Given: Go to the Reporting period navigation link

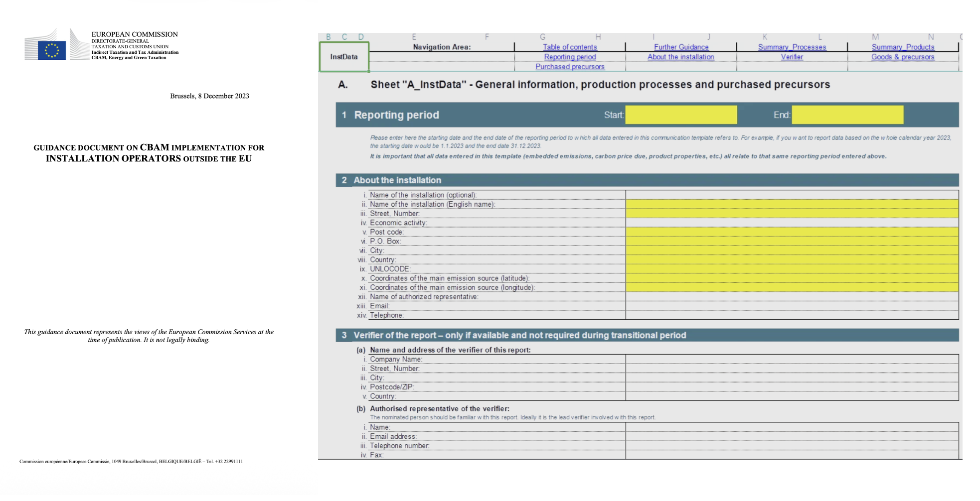Looking at the screenshot, I should (x=569, y=57).
